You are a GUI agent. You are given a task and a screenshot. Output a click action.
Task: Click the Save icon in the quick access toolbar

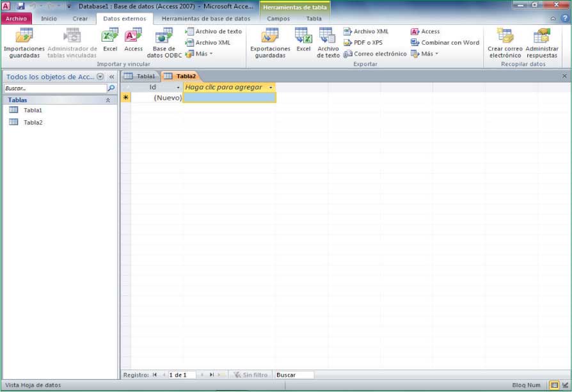pos(20,6)
